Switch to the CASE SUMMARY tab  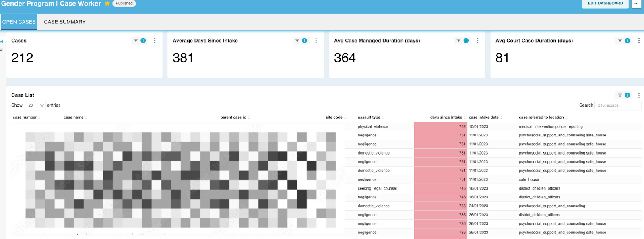click(x=65, y=22)
